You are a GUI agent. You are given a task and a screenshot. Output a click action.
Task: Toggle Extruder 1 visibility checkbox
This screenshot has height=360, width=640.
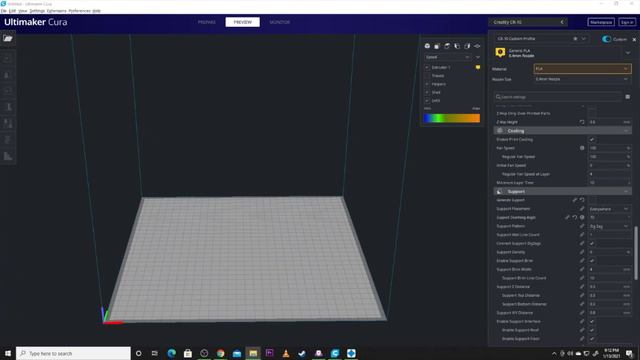(427, 67)
